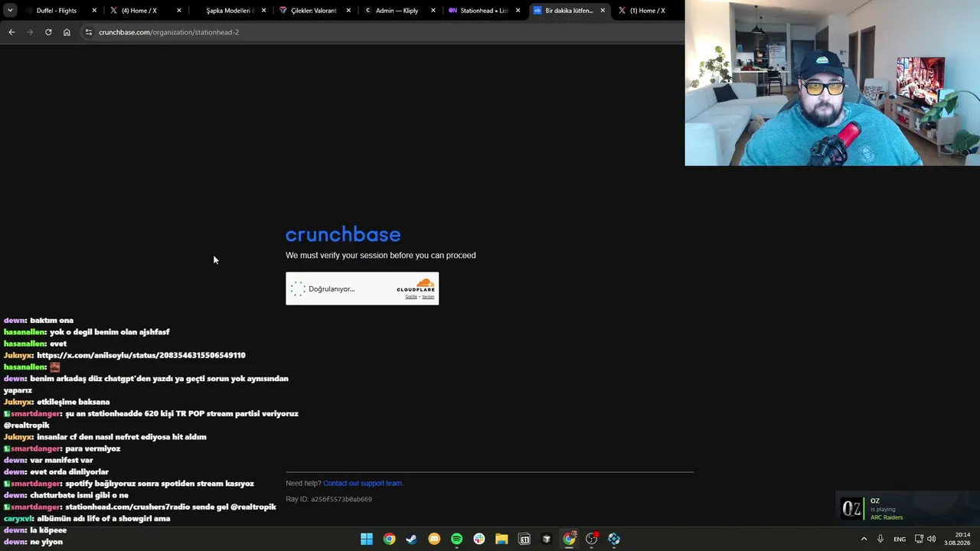Open Chrome from the taskbar
980x551 pixels.
point(389,539)
